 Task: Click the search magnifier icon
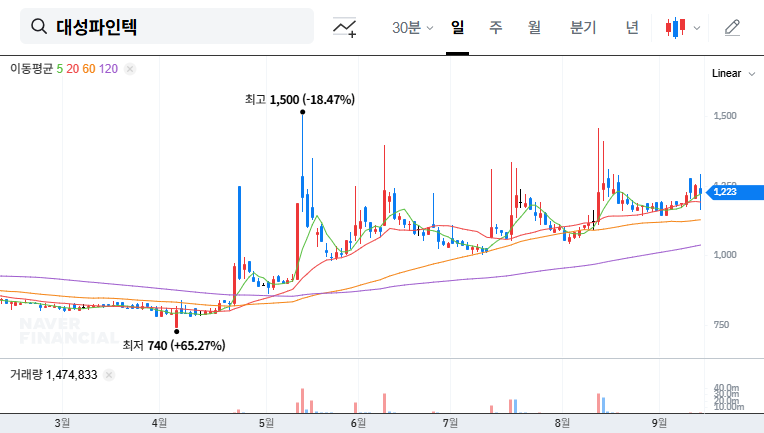[39, 27]
